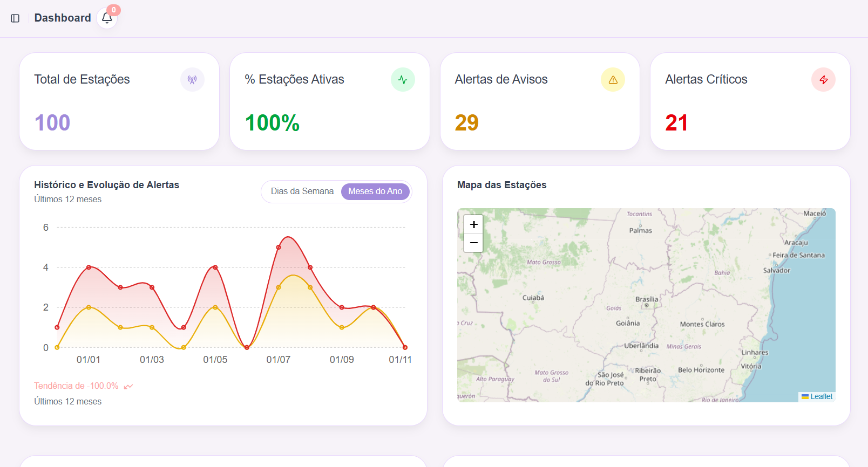
Task: Select the Meses do Ano view
Action: [x=375, y=191]
